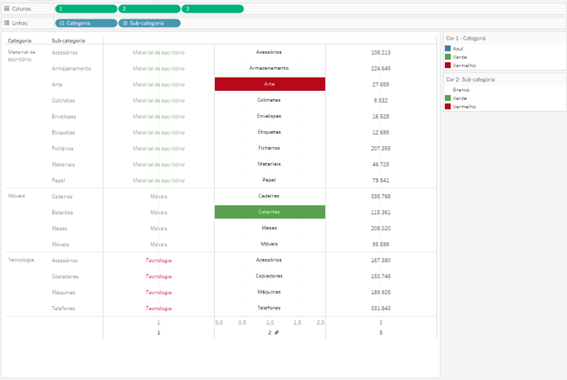This screenshot has height=380, width=567.
Task: Select Etiquetas in the Sub-categoria header column
Action: pyautogui.click(x=63, y=132)
